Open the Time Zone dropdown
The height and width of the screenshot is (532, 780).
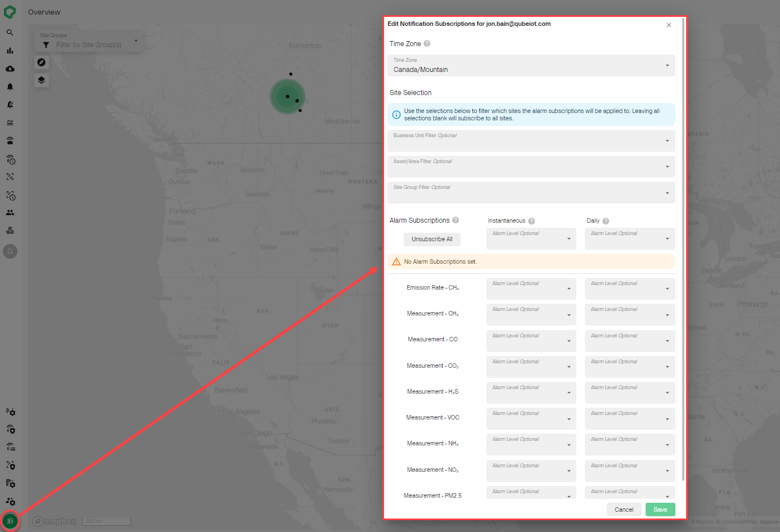[531, 65]
